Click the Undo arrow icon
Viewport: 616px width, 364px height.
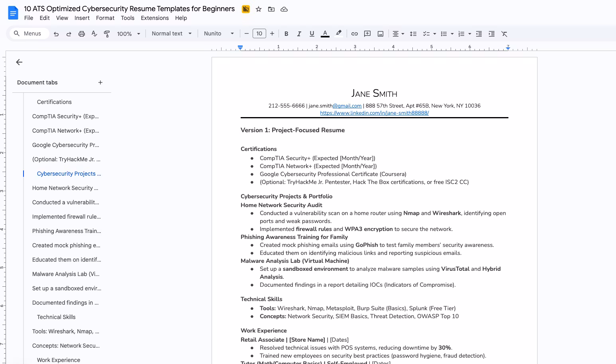(x=56, y=34)
